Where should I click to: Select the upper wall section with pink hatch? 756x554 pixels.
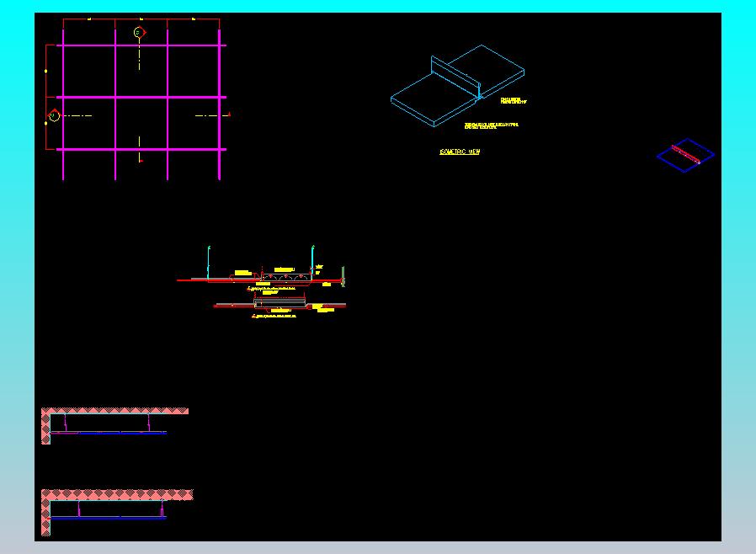click(114, 426)
